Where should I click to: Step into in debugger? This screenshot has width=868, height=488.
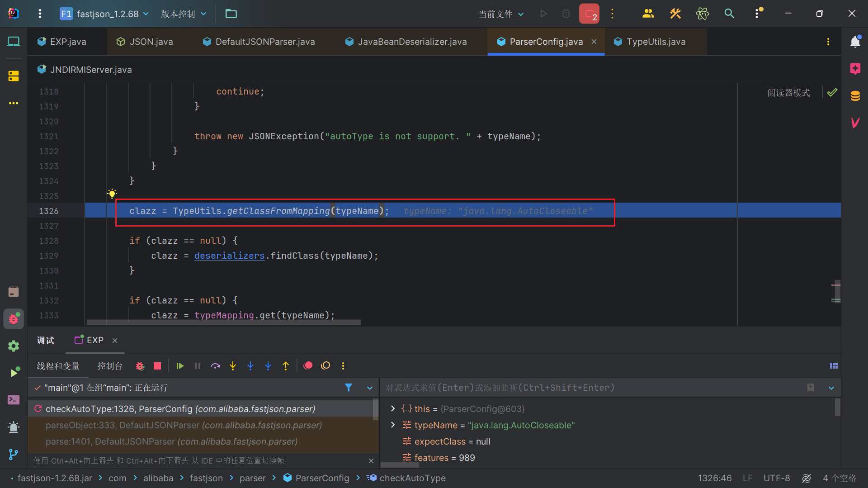click(x=233, y=366)
